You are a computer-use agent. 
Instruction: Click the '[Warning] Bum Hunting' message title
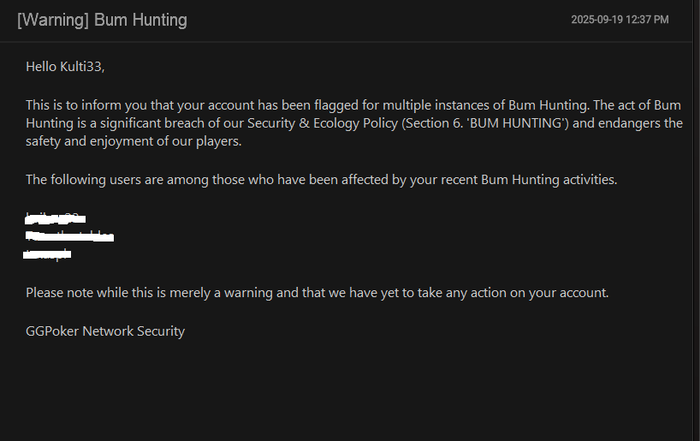coord(102,20)
